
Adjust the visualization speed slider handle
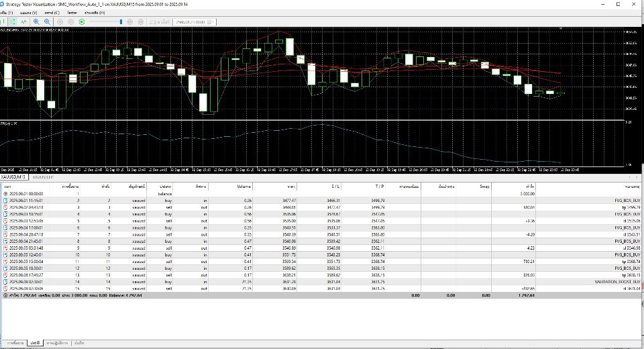[121, 21]
